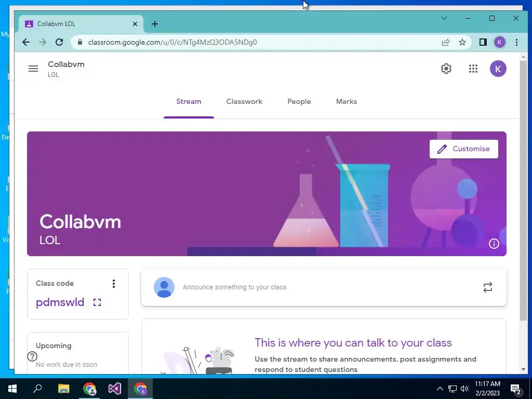Select the Collabvm LOL browser tab
532x399 pixels.
[82, 24]
